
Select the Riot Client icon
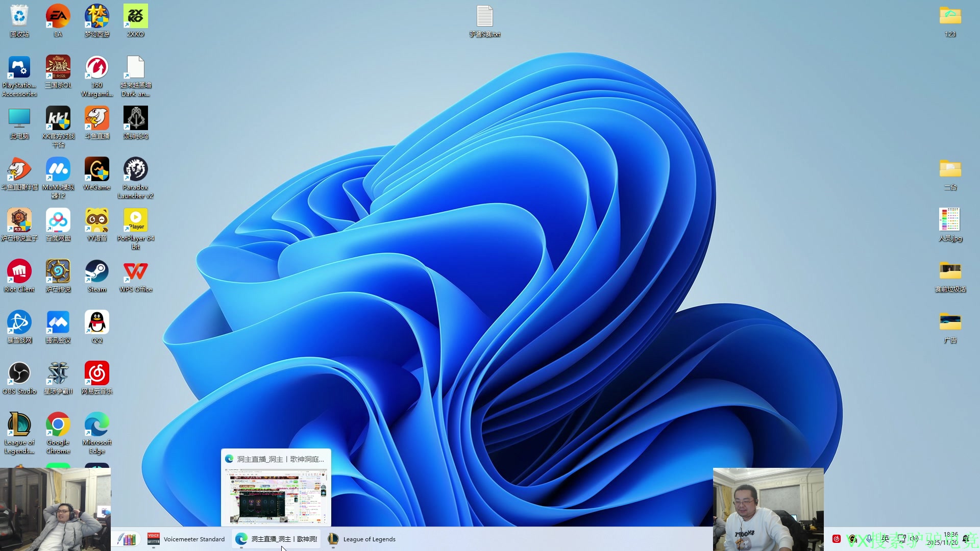pos(19,272)
